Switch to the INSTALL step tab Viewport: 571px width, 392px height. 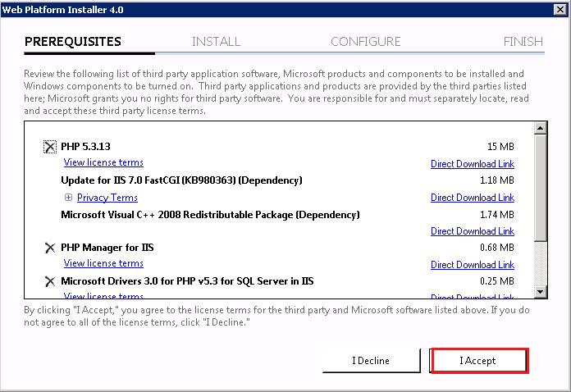(x=216, y=42)
